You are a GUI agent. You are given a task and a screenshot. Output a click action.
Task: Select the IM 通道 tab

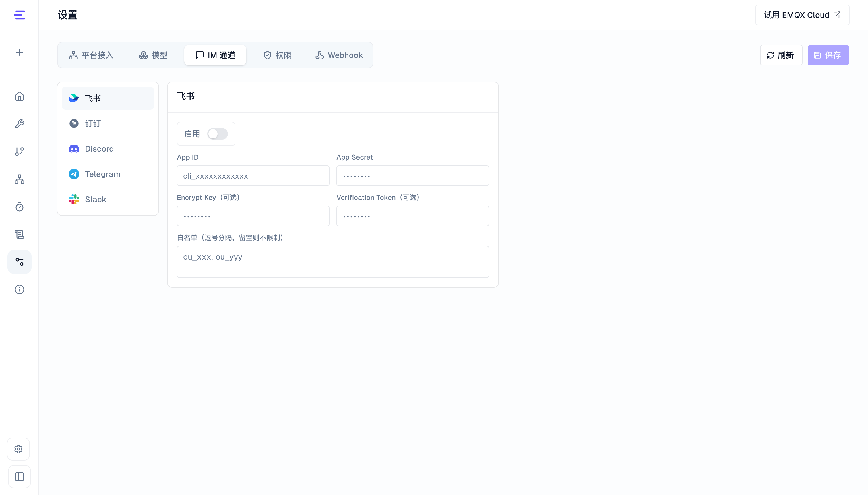215,55
